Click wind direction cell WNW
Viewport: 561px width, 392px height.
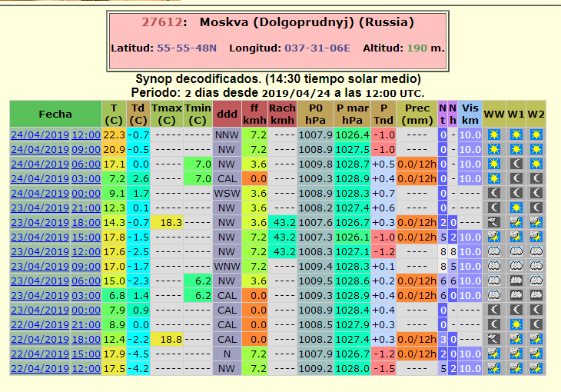[227, 267]
